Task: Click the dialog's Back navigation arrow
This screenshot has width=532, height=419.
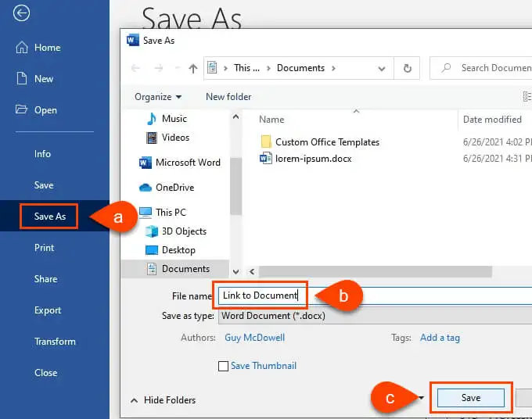Action: [135, 68]
